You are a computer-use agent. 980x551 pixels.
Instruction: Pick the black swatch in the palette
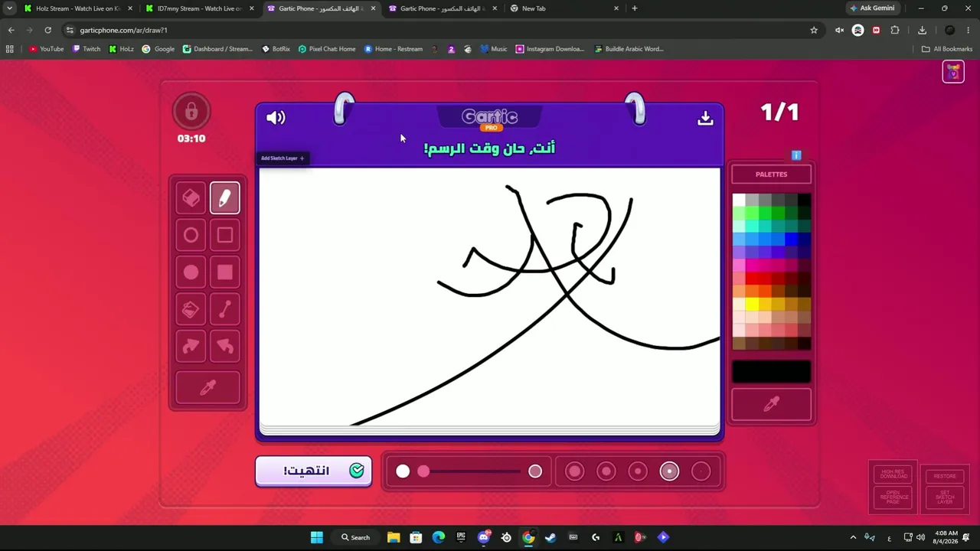pyautogui.click(x=804, y=200)
